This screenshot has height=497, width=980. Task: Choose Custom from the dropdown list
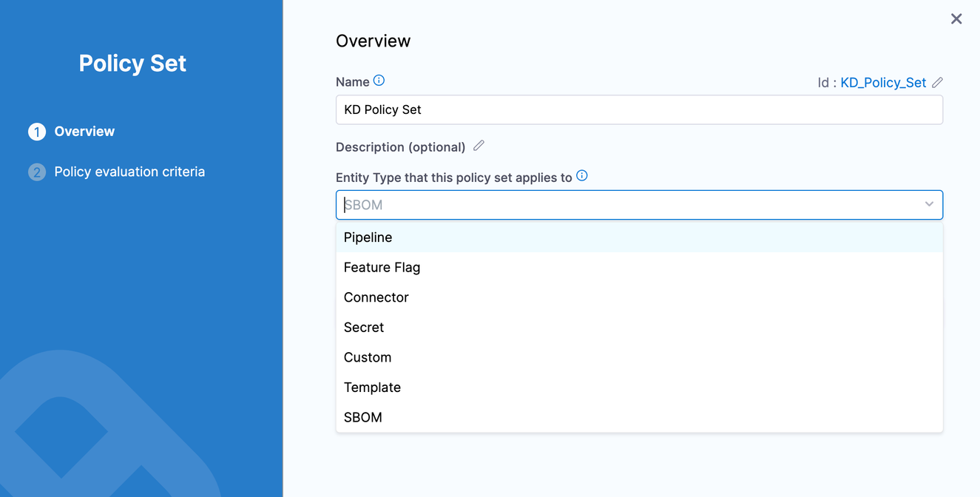coord(368,357)
